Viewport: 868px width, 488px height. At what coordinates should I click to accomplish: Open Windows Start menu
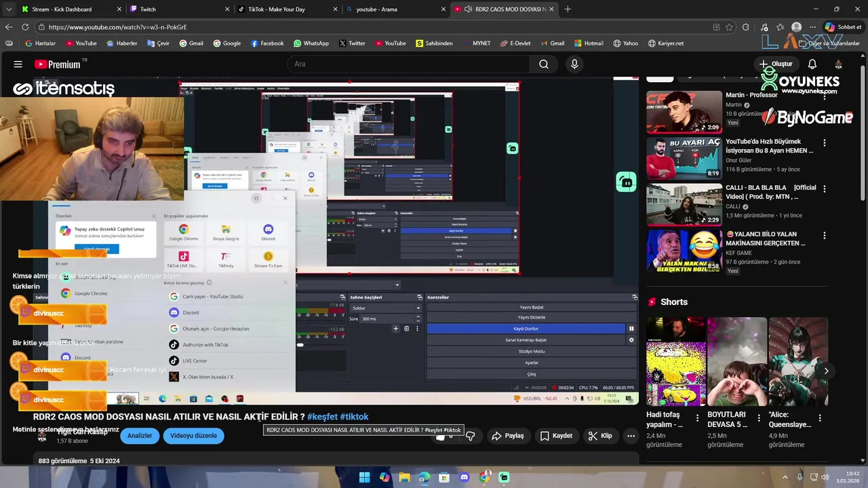[x=364, y=477]
